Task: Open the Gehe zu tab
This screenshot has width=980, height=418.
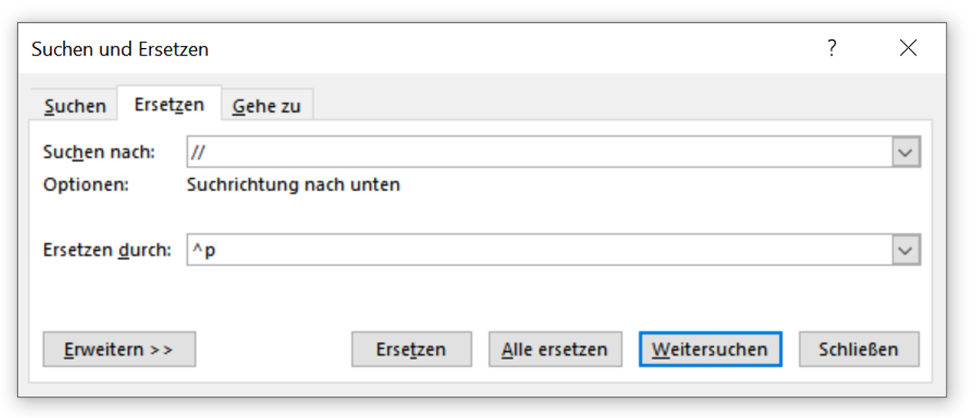Action: click(x=266, y=106)
